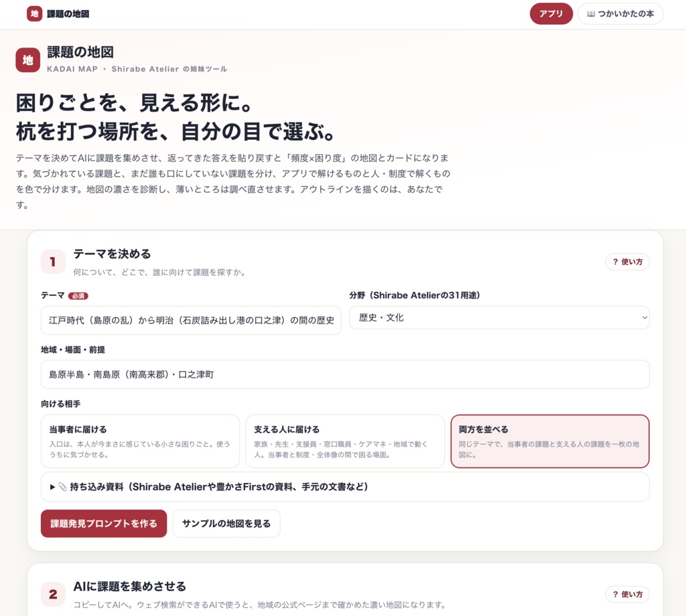The width and height of the screenshot is (686, 616).
Task: Click the 困りごとを、見える形に。 headline
Action: click(134, 102)
